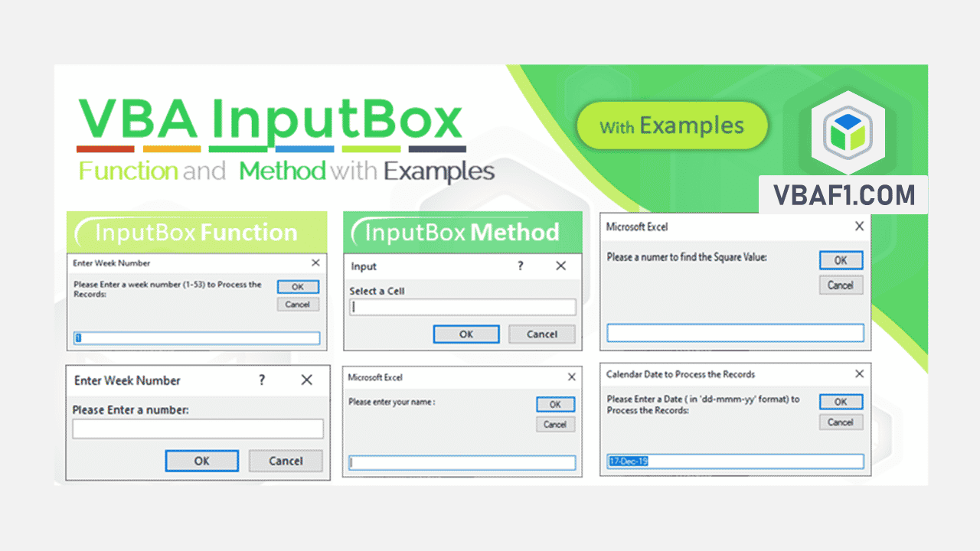Viewport: 980px width, 551px height.
Task: Click the With Examples green badge
Action: point(672,126)
